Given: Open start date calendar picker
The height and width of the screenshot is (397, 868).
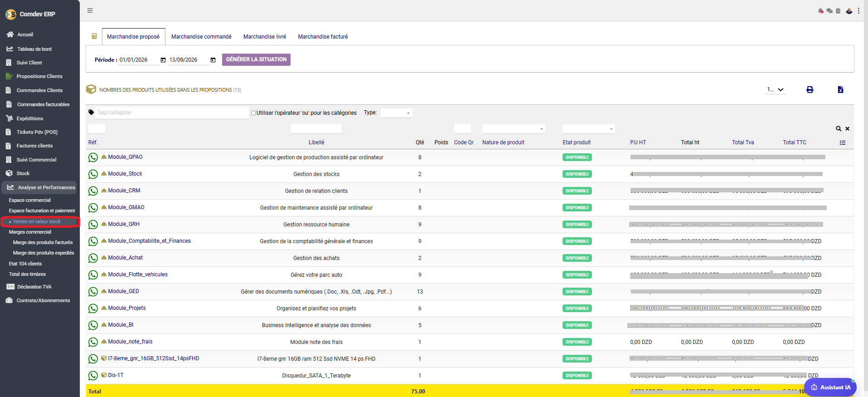Looking at the screenshot, I should [163, 60].
